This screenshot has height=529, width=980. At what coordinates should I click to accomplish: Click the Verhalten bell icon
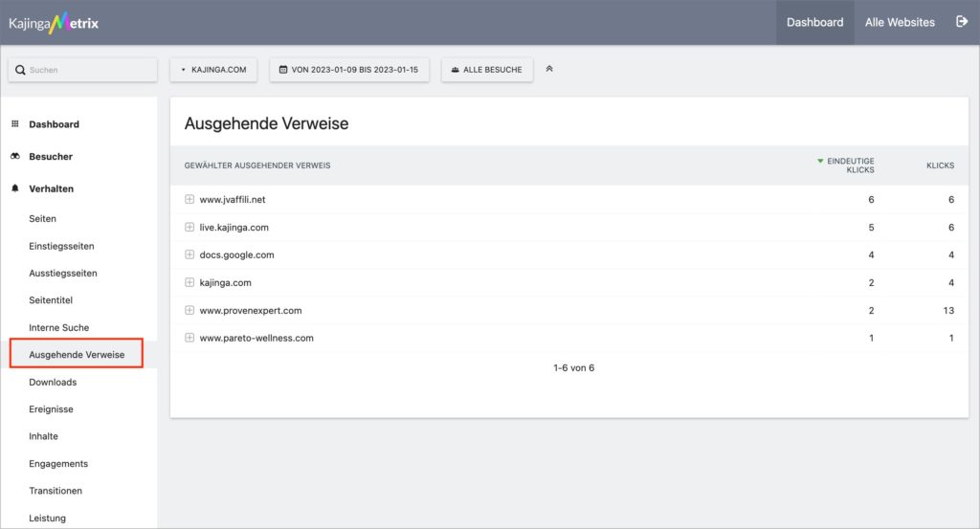[x=15, y=188]
